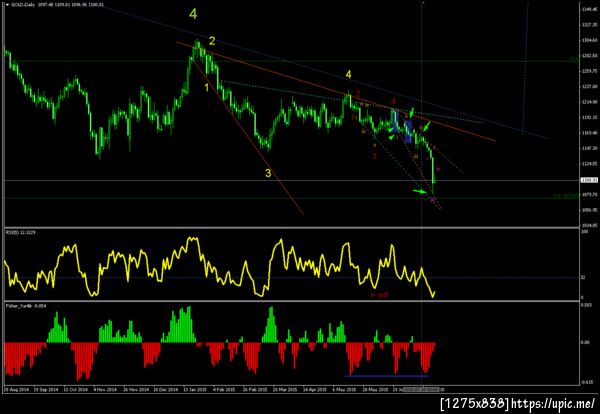Click the 26 Feb 2015 date label
The image size is (600, 414).
[x=256, y=390]
